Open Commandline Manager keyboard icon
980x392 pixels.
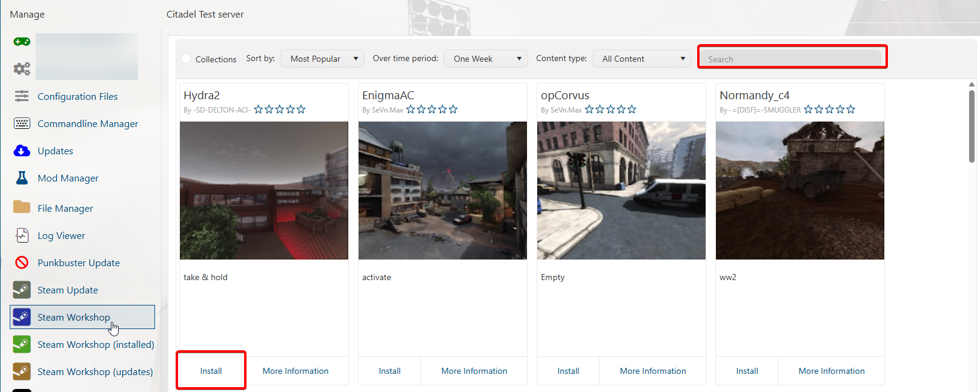(22, 123)
